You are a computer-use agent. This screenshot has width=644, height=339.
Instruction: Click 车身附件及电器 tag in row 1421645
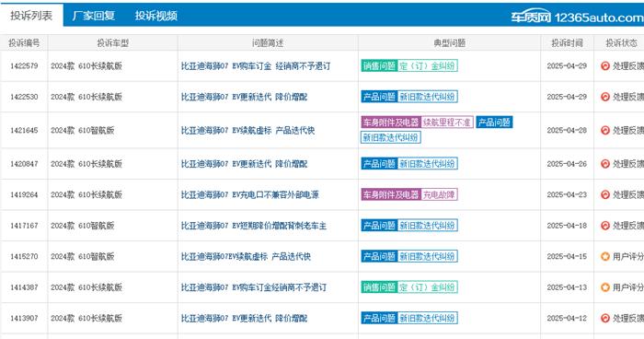(391, 123)
